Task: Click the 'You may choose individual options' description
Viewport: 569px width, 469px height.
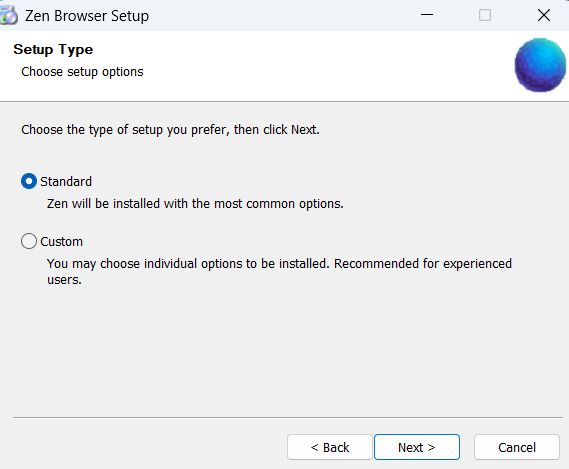Action: point(279,272)
